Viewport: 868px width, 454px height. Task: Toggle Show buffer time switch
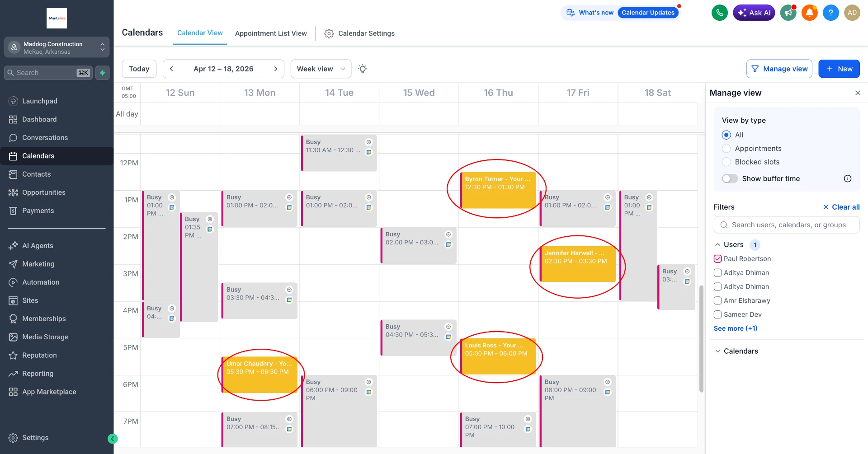730,178
